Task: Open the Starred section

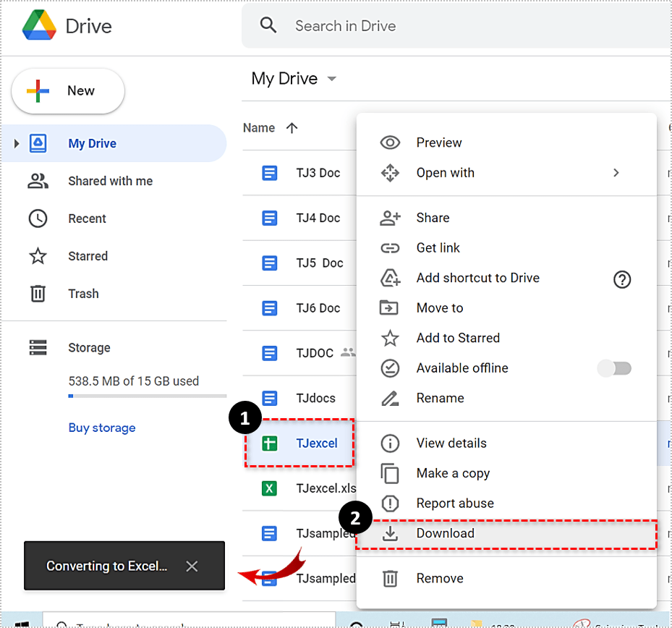Action: point(88,256)
